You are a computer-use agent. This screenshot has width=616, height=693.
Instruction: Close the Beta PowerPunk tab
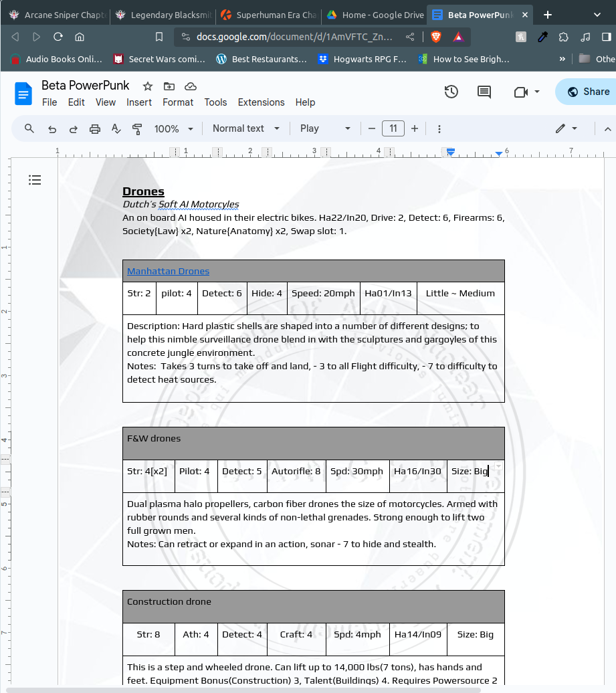(525, 15)
